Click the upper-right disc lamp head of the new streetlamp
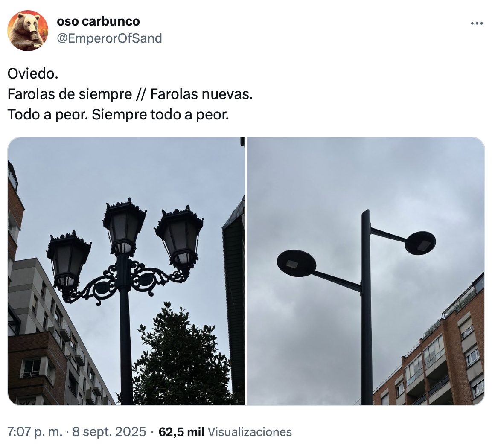This screenshot has height=448, width=495. 420,243
